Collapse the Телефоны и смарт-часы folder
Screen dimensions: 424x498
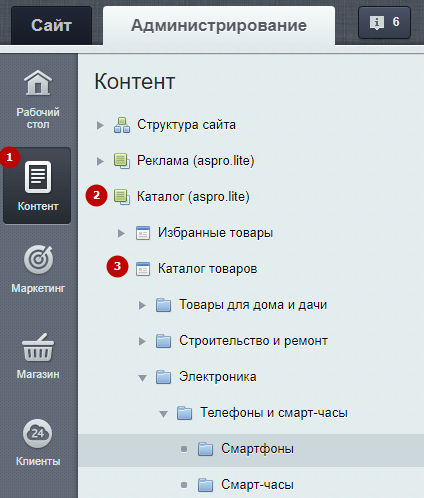point(163,414)
